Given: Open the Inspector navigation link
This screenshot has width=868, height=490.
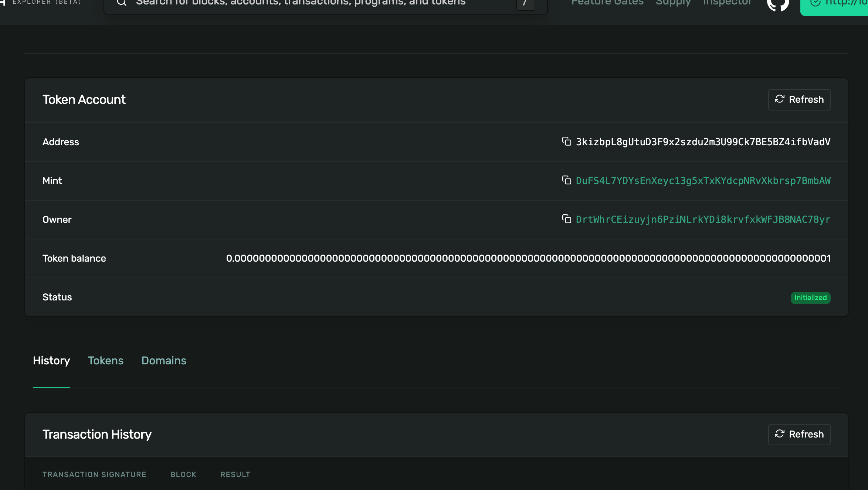Looking at the screenshot, I should click(727, 3).
